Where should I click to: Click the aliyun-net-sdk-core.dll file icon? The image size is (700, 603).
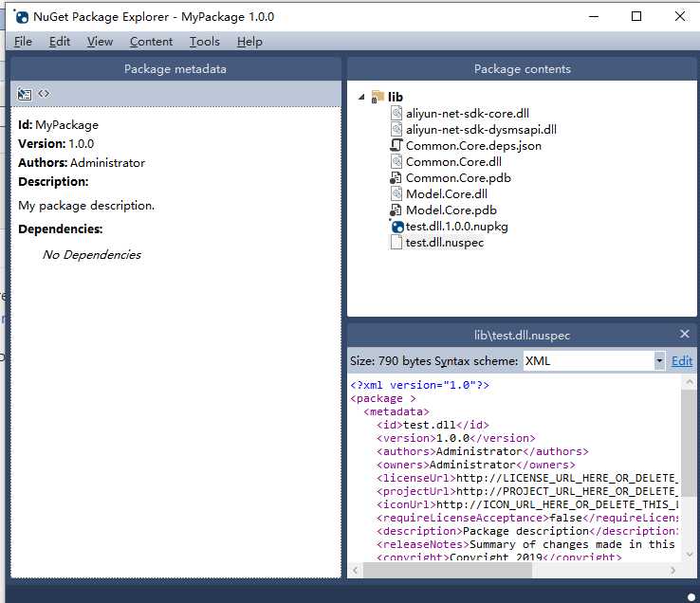point(396,113)
